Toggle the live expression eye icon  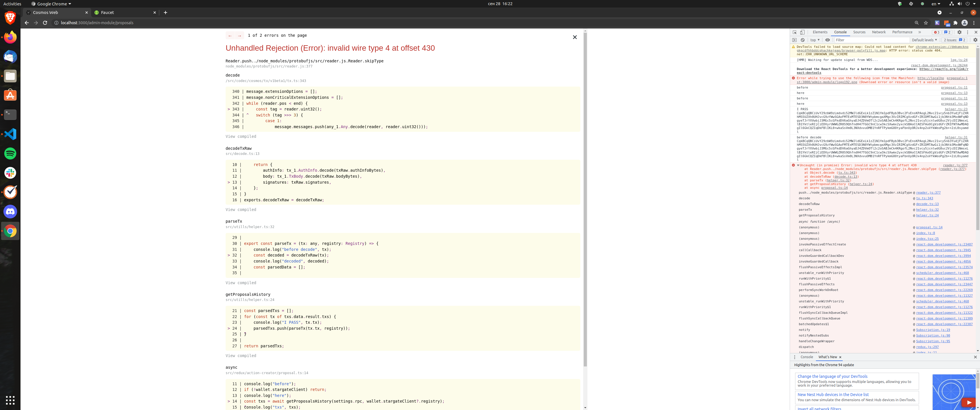coord(828,40)
